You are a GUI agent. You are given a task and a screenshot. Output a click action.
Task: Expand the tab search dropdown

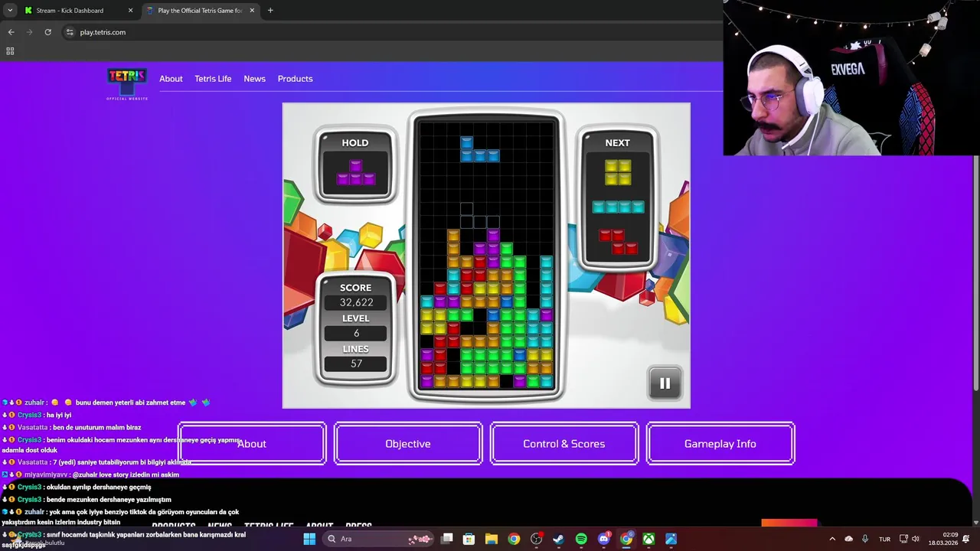tap(10, 11)
